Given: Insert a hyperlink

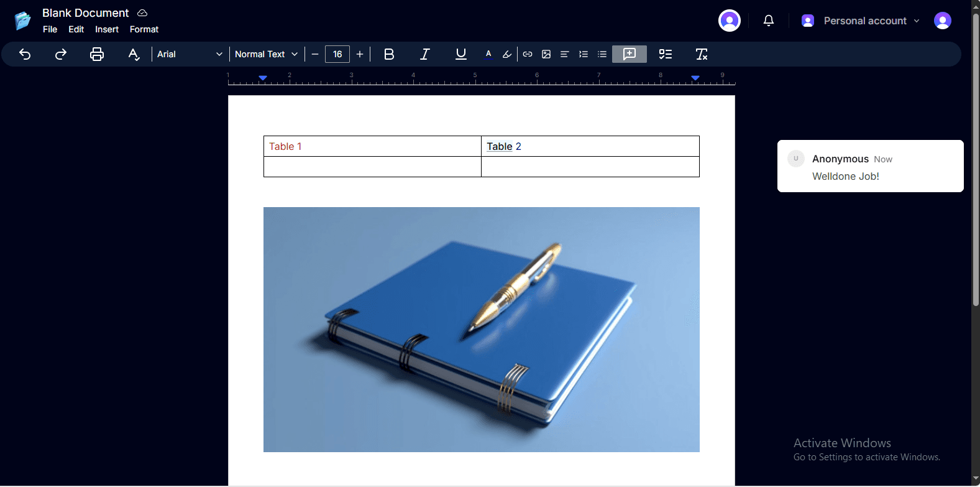Looking at the screenshot, I should tap(528, 54).
